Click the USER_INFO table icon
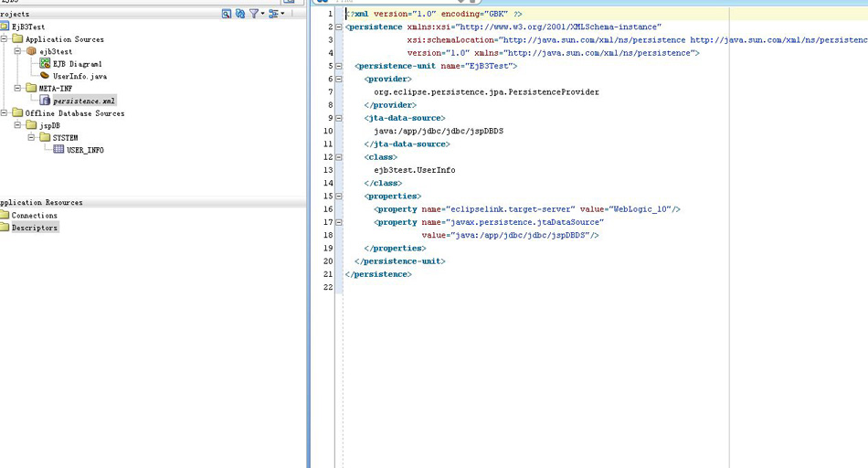868x468 pixels. click(58, 149)
